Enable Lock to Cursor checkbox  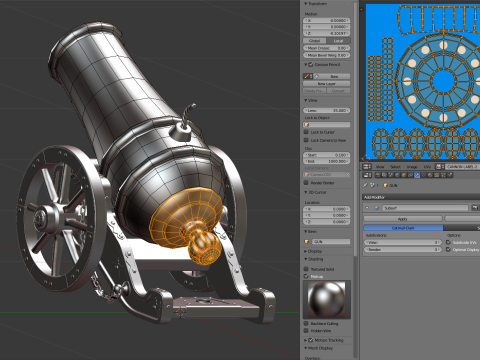(306, 132)
